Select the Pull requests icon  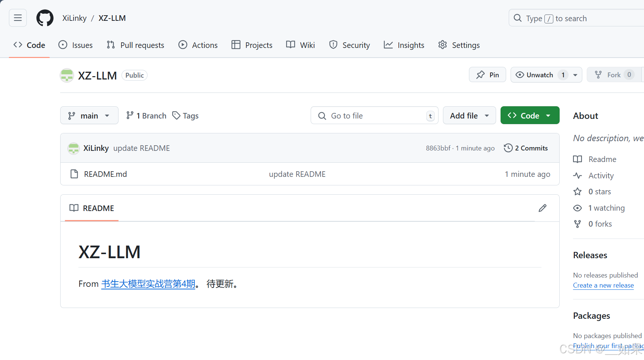click(x=110, y=45)
